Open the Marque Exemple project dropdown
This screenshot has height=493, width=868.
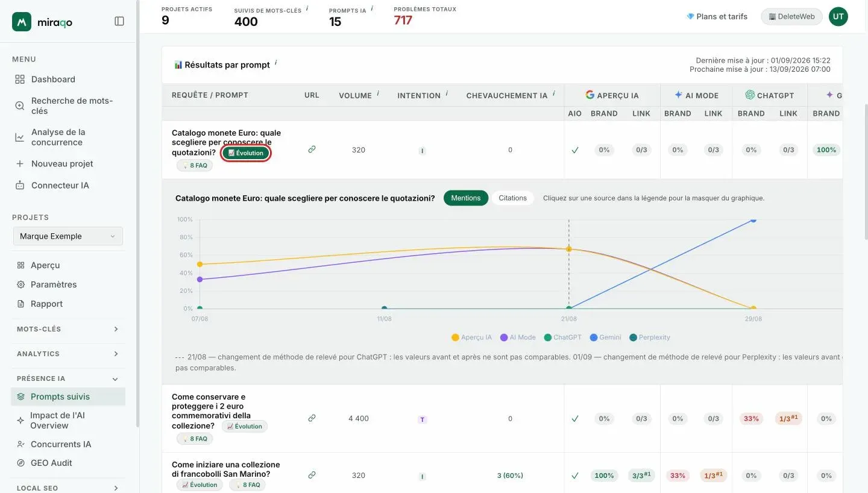click(68, 236)
